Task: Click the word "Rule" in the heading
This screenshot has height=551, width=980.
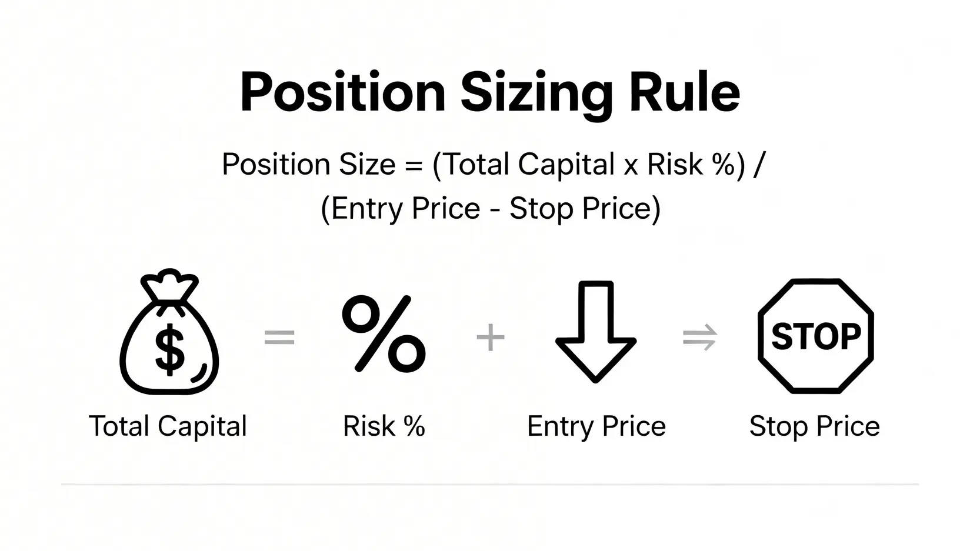Action: [x=684, y=93]
